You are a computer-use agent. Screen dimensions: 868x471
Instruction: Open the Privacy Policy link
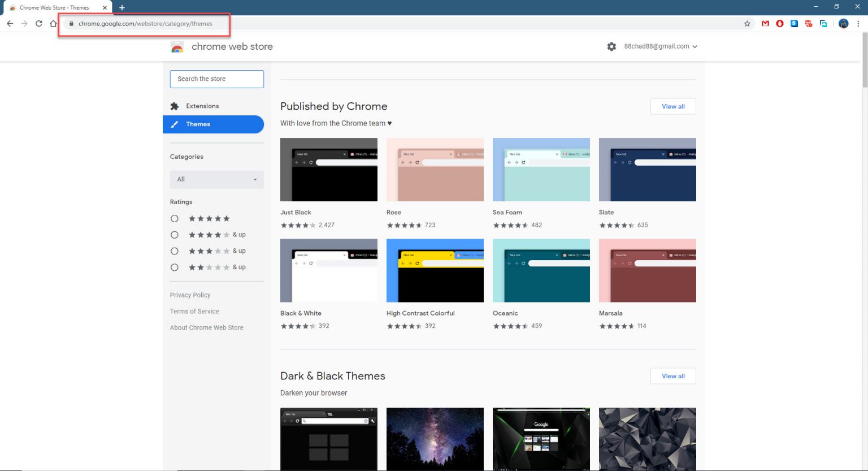[190, 295]
